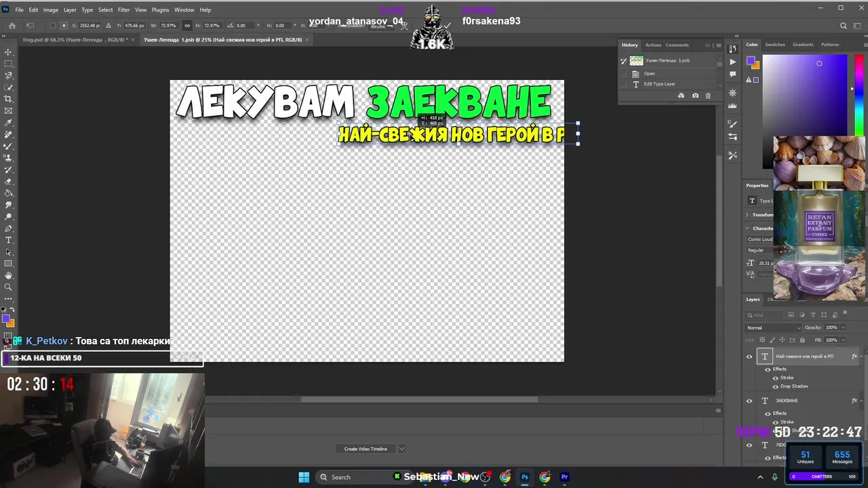
Task: Click the foreground color swatch
Action: 5,319
